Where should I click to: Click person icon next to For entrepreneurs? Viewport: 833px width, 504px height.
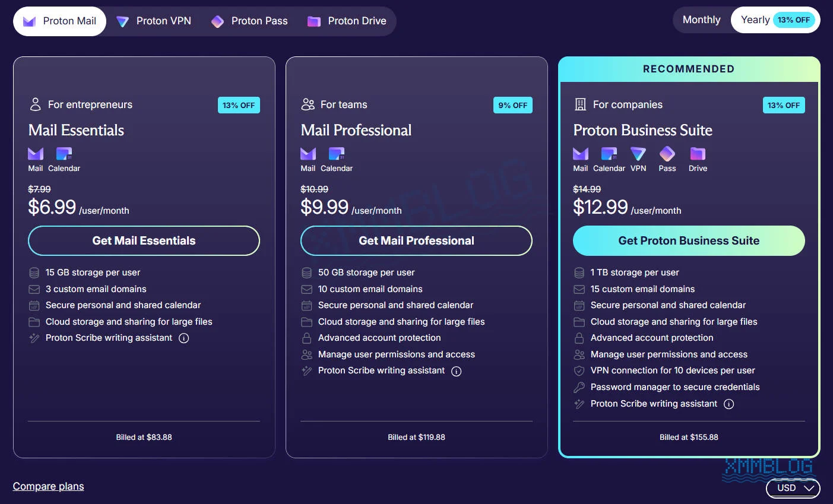pos(35,104)
